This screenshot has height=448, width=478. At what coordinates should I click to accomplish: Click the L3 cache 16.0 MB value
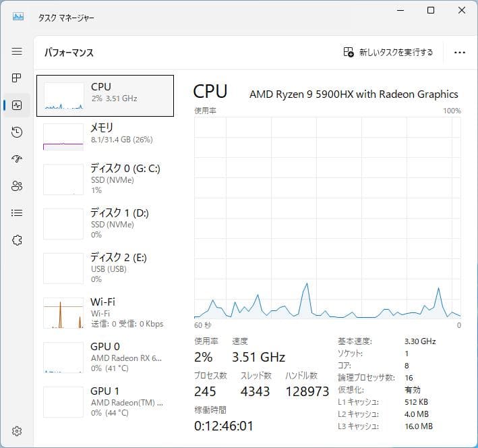419,426
